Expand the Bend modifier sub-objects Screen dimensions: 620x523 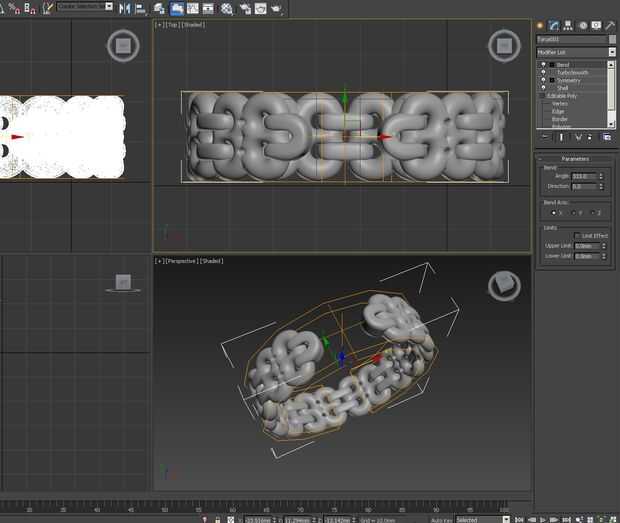[552, 65]
